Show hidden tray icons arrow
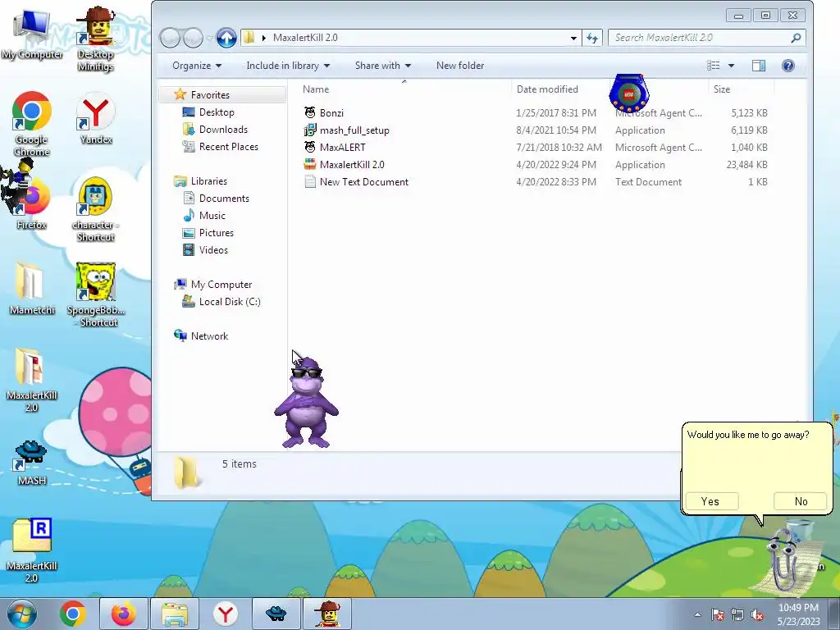Image resolution: width=840 pixels, height=630 pixels. point(697,615)
